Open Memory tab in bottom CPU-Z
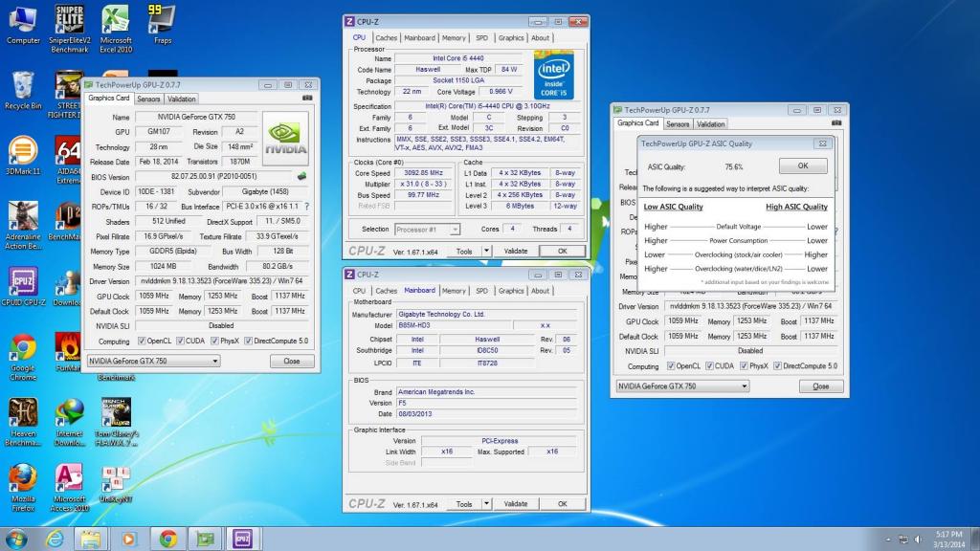 coord(454,291)
